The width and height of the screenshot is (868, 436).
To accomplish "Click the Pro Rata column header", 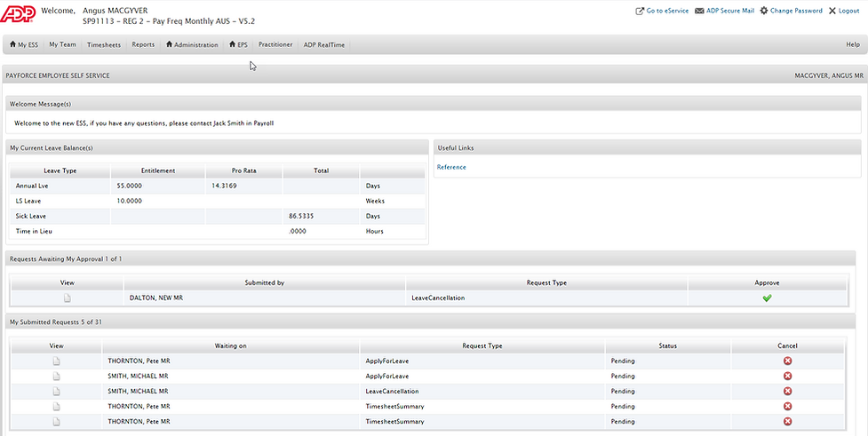I will click(x=243, y=171).
